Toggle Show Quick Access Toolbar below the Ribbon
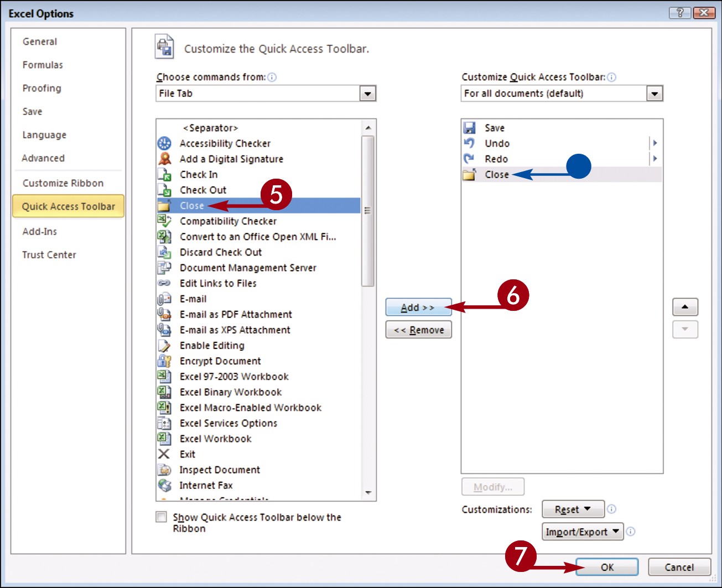The image size is (722, 588). (161, 517)
